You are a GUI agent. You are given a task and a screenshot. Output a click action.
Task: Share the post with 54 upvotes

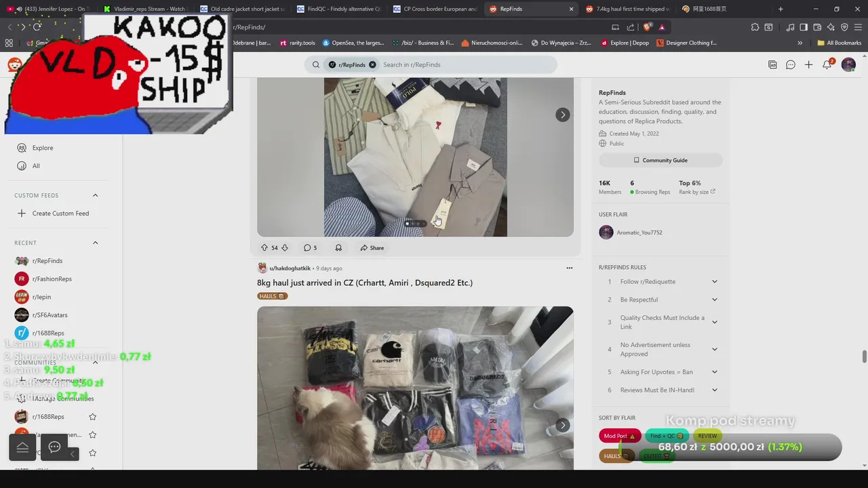[372, 248]
